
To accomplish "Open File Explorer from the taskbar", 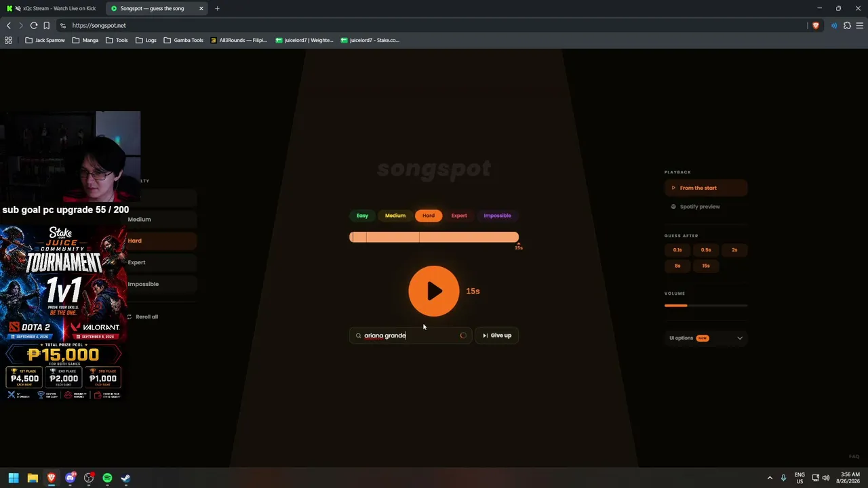I will point(33,478).
